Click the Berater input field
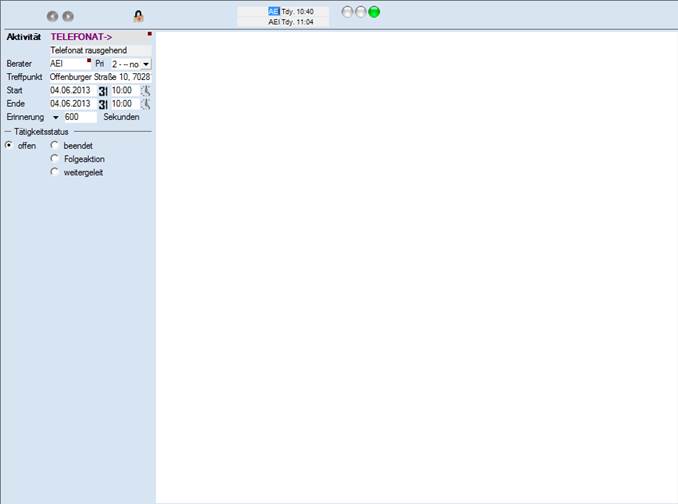678x504 pixels. point(69,63)
